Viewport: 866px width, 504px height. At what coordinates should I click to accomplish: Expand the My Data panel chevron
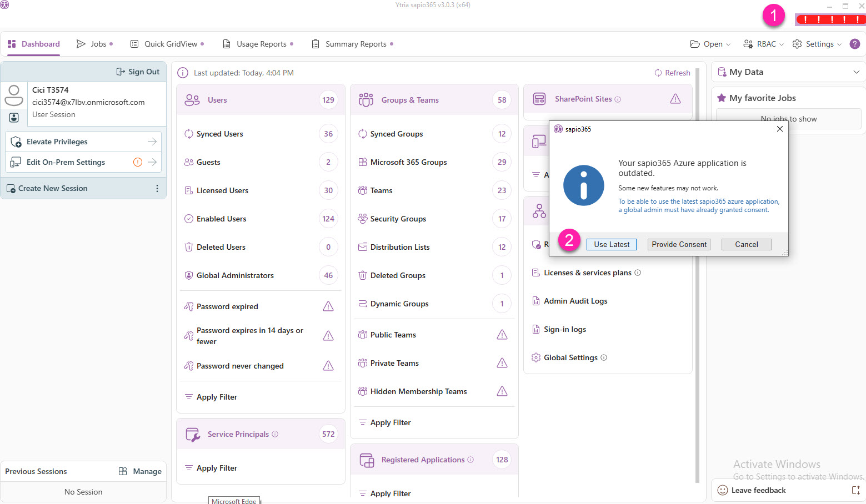[x=856, y=72]
